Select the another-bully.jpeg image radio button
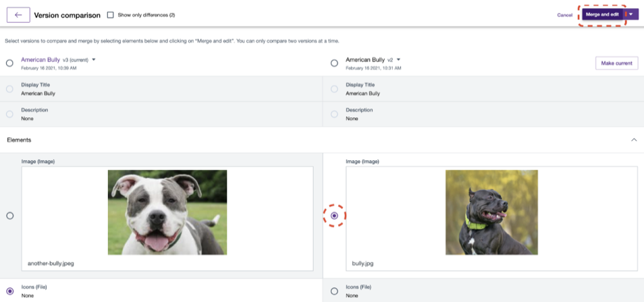 tap(9, 216)
